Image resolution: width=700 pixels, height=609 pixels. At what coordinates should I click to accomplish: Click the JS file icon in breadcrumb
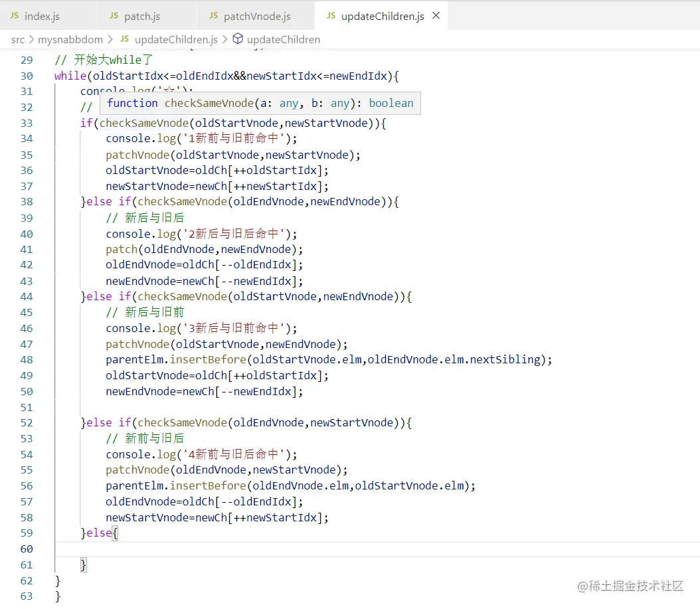click(125, 39)
